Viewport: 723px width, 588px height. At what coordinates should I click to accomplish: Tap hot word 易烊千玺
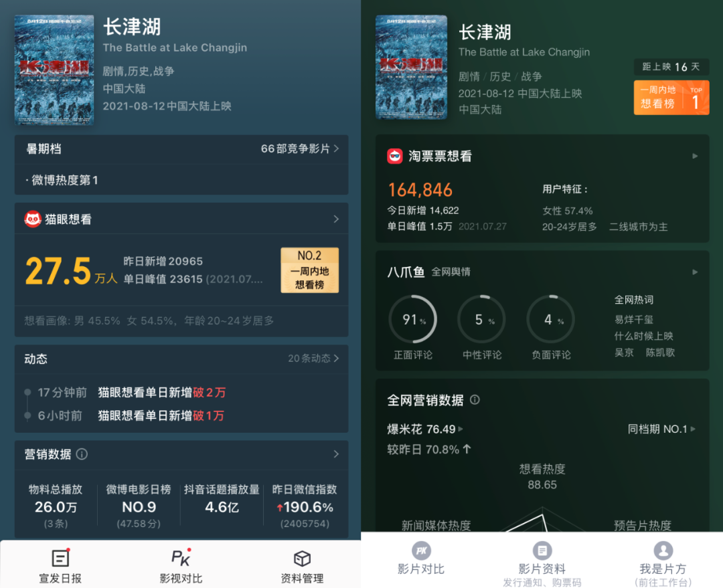[x=634, y=320]
